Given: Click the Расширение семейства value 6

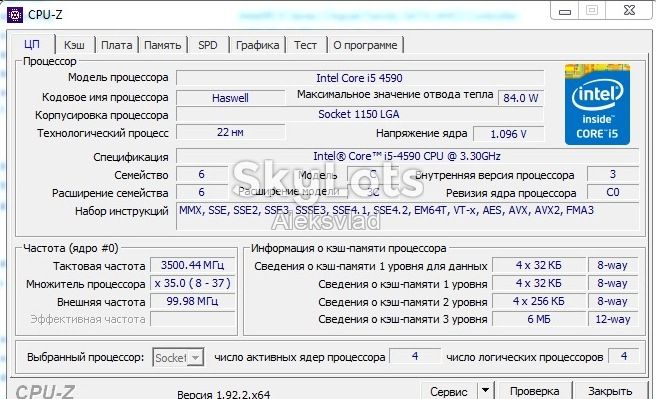Looking at the screenshot, I should tap(202, 192).
